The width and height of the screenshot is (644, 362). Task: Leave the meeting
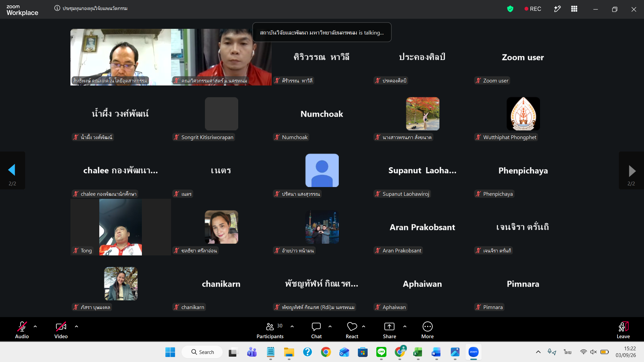623,330
